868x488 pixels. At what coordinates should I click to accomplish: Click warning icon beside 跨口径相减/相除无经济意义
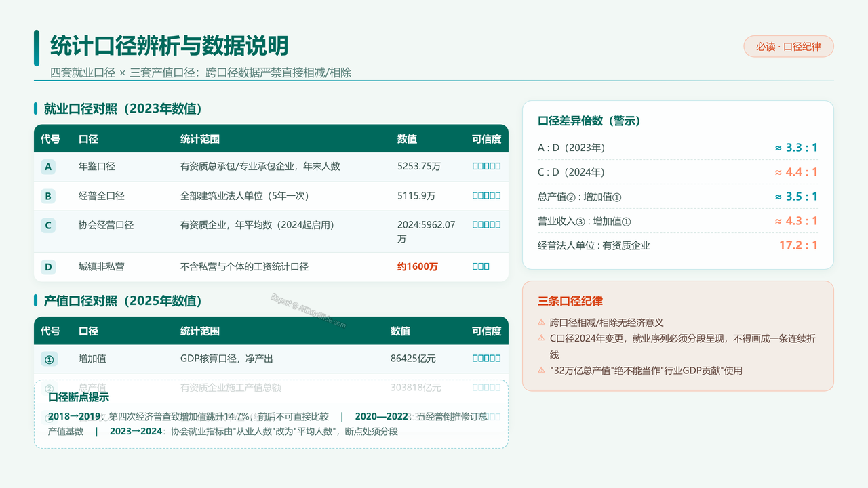click(541, 323)
